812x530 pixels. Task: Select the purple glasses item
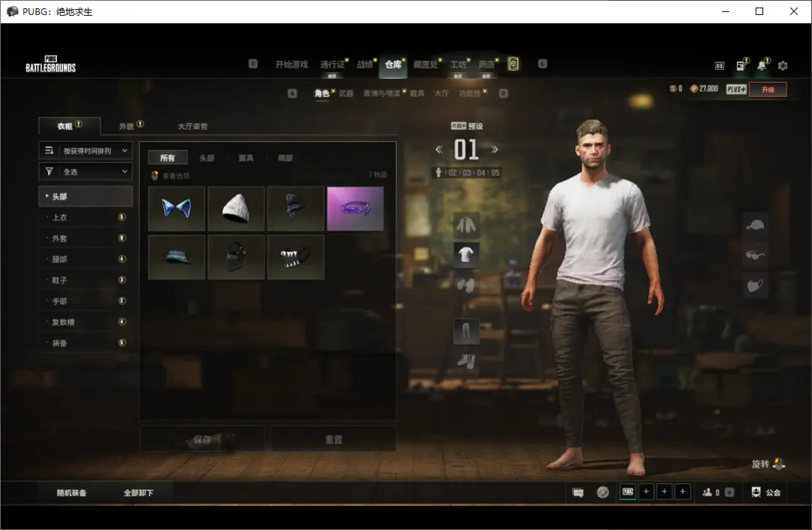(355, 208)
